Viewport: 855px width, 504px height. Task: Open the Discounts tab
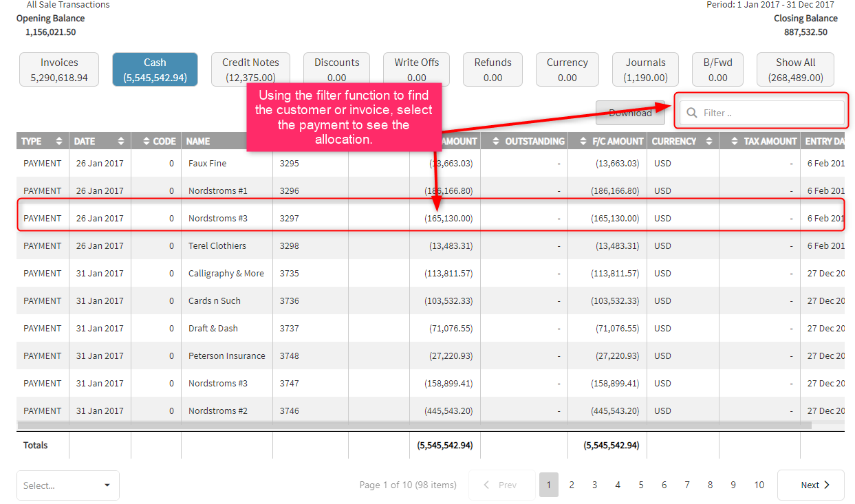[x=337, y=69]
